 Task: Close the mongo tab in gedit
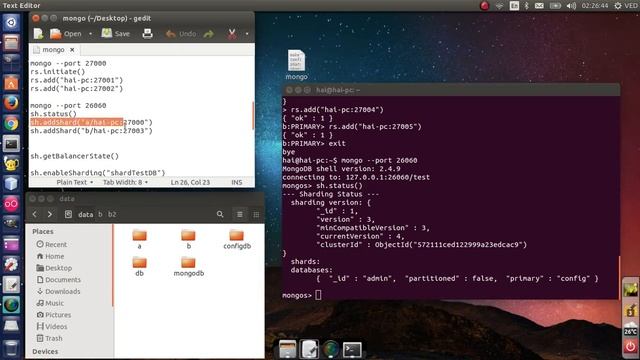(x=72, y=49)
